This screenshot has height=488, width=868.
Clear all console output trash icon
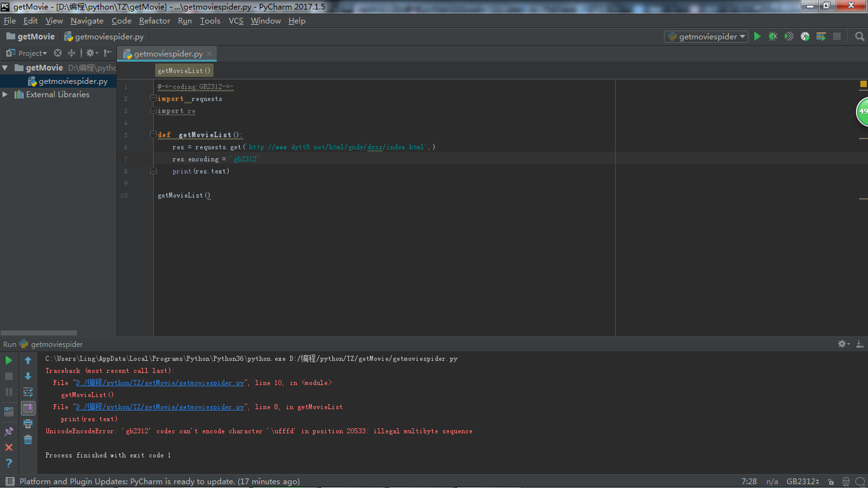(x=28, y=440)
